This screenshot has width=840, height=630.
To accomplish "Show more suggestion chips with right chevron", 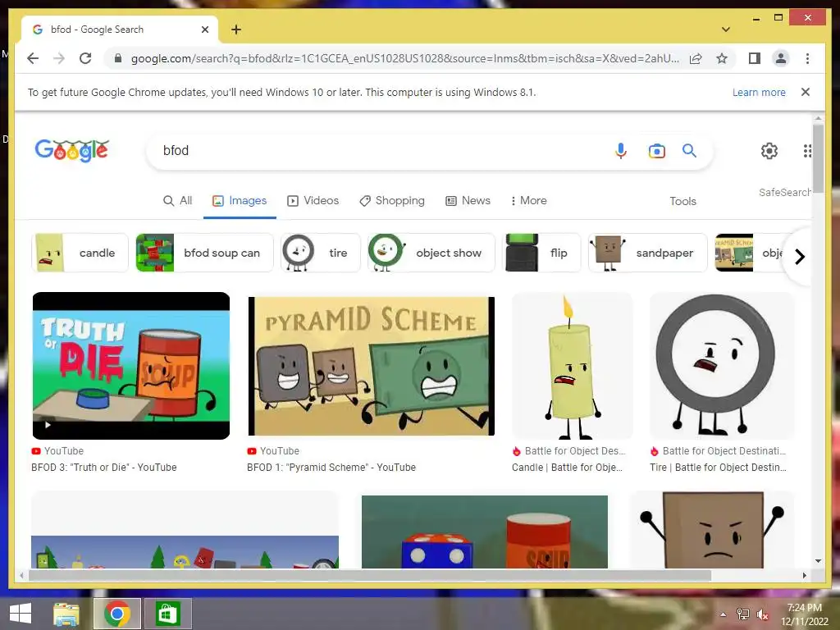I will pyautogui.click(x=799, y=257).
